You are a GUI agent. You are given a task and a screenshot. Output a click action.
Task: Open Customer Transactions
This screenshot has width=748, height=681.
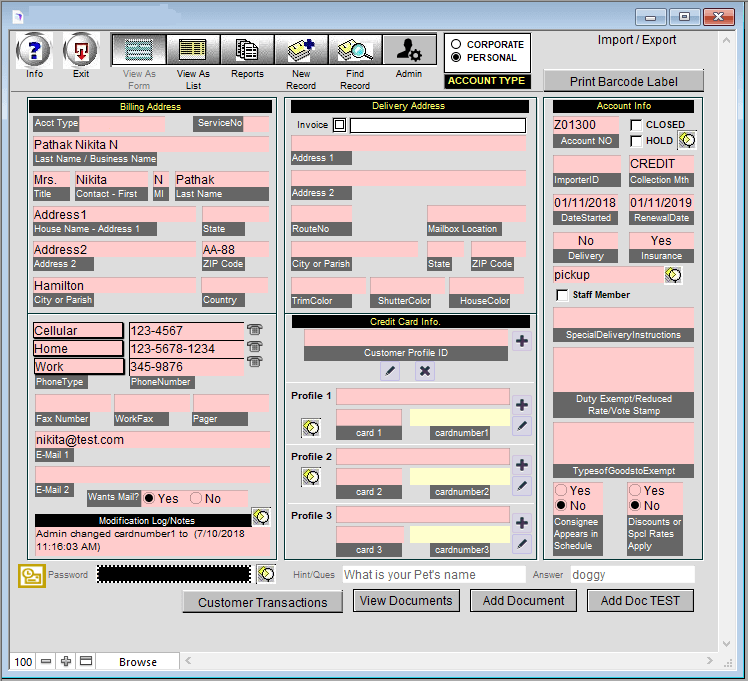tap(262, 602)
